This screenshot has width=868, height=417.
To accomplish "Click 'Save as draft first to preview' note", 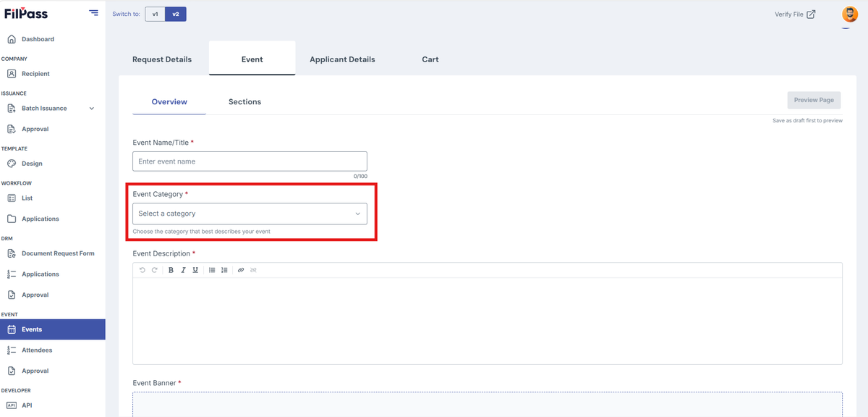I will pyautogui.click(x=807, y=121).
